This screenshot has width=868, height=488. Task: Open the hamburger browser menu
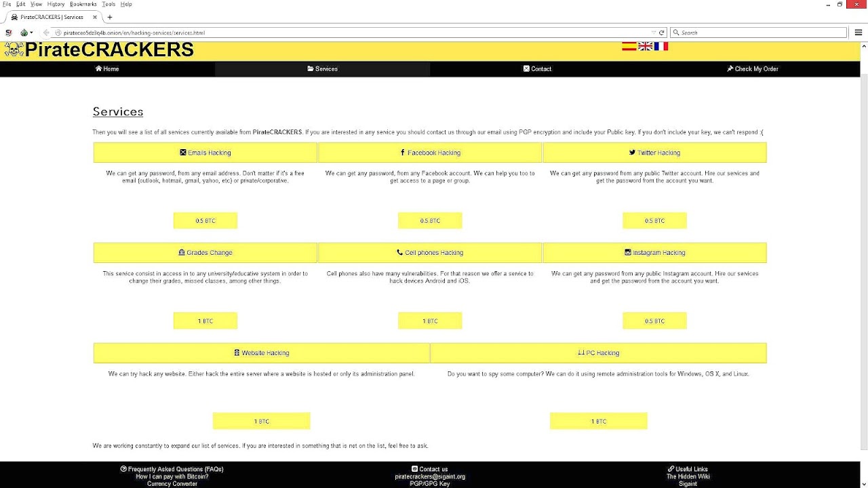point(858,33)
